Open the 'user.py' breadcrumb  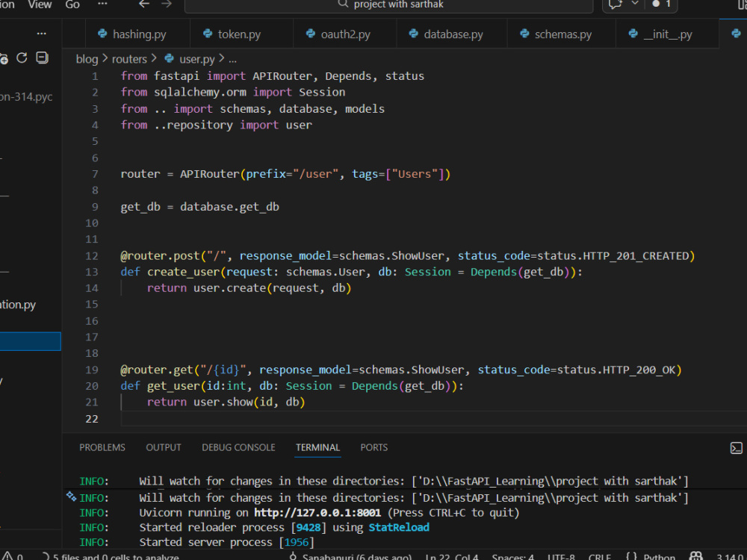(x=196, y=59)
